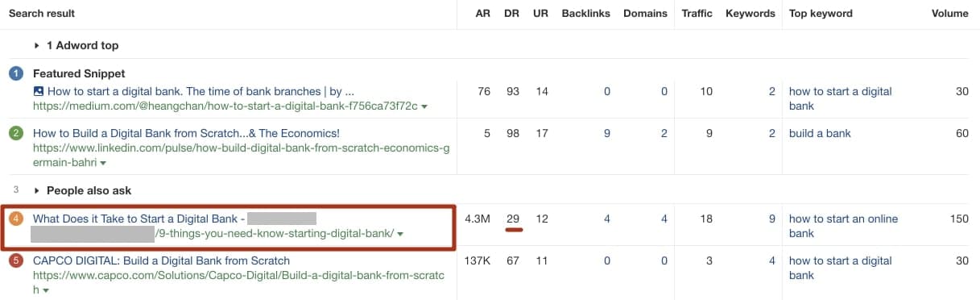Click 'how to start an online bank' keyword
The image size is (980, 300).
843,226
